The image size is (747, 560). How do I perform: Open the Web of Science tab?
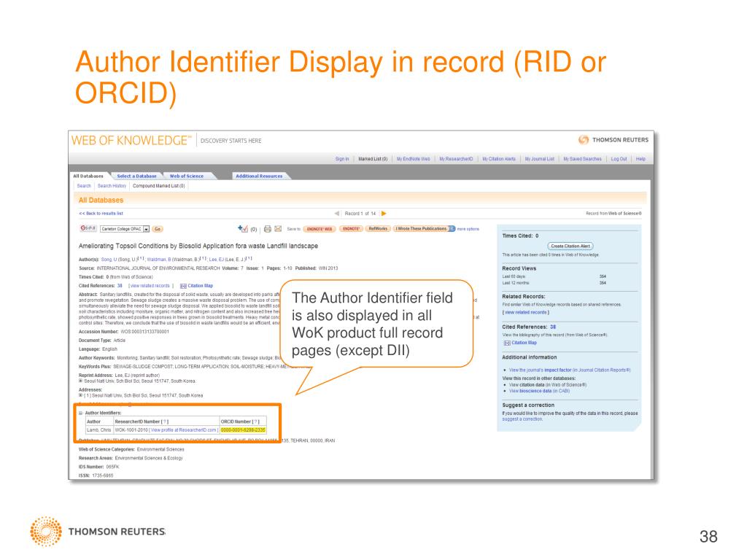tap(186, 176)
